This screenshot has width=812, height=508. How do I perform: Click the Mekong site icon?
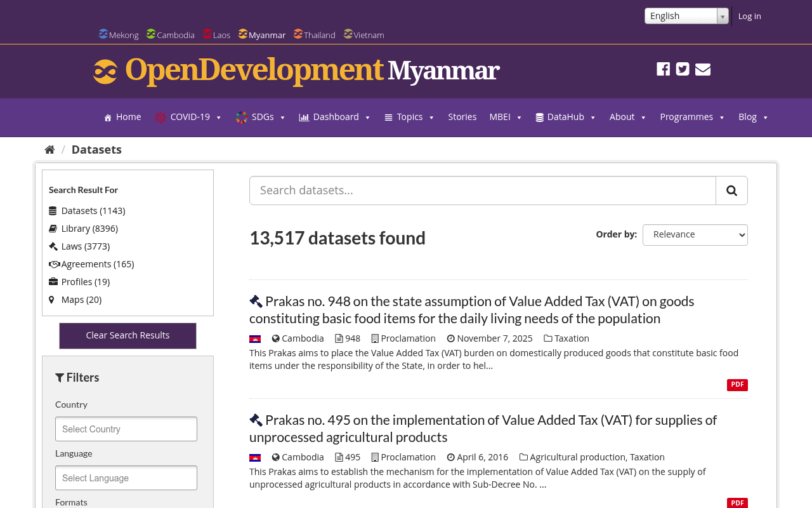103,34
